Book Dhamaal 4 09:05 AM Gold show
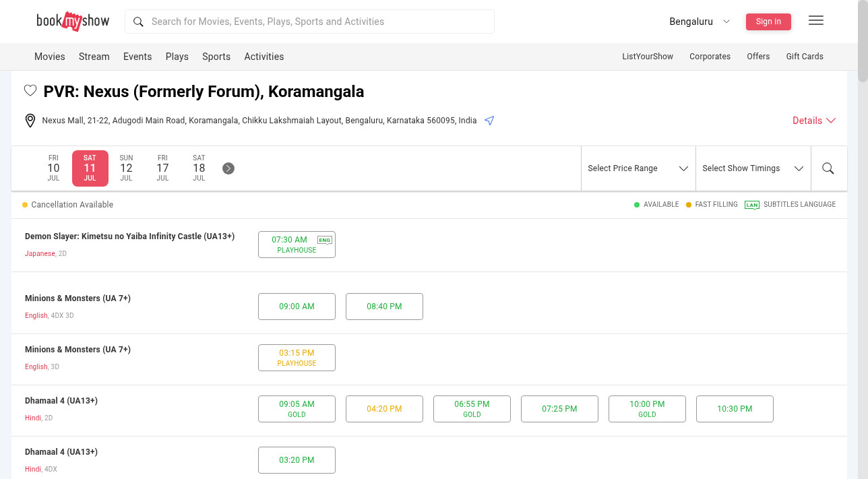This screenshot has height=479, width=868. pos(297,409)
